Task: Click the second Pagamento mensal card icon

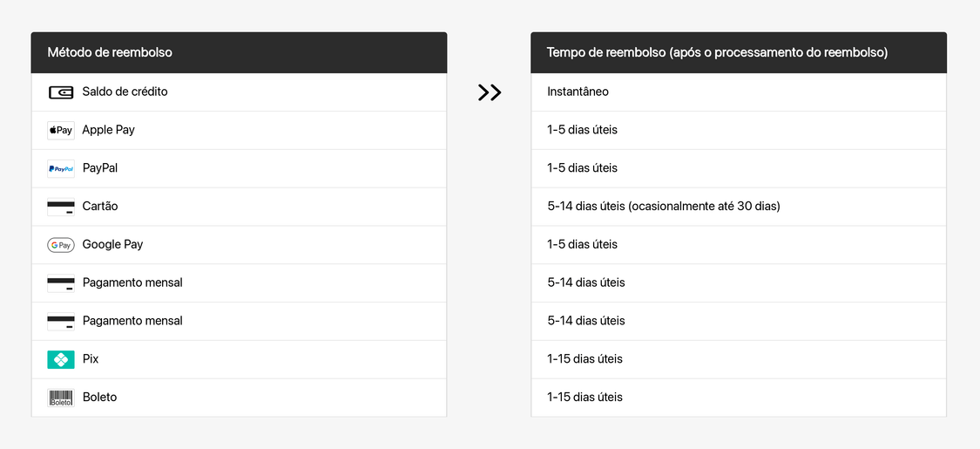Action: (x=61, y=322)
